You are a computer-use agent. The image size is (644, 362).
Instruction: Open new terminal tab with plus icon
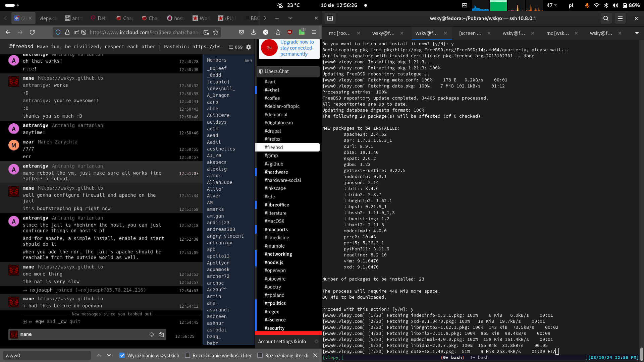(x=330, y=18)
